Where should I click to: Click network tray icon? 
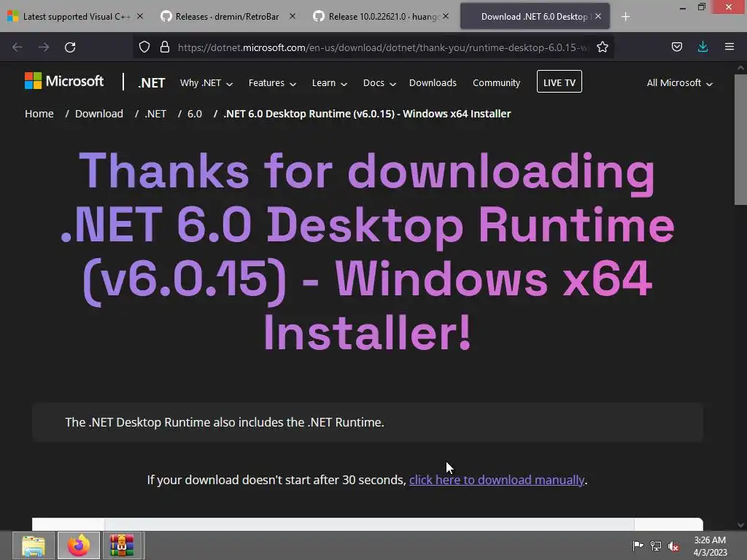[656, 545]
